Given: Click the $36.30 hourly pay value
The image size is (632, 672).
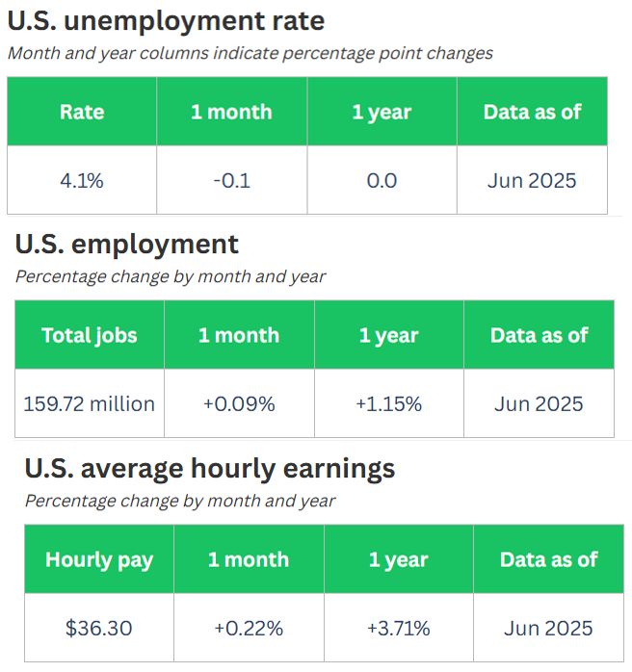Looking at the screenshot, I should coord(99,628).
